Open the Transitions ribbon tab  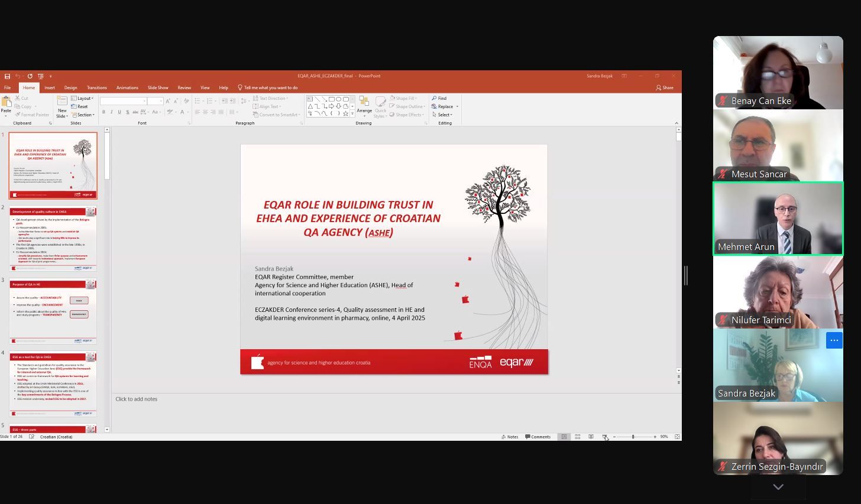click(97, 87)
